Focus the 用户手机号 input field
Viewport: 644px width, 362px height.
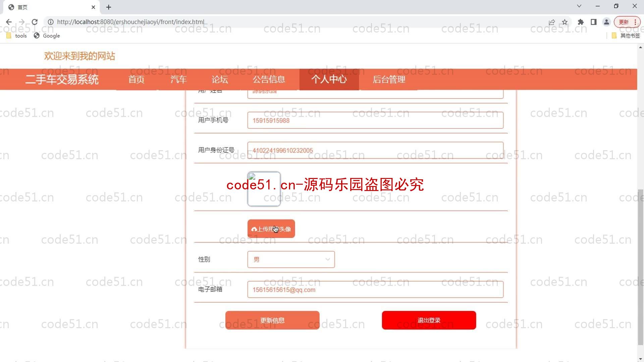375,120
